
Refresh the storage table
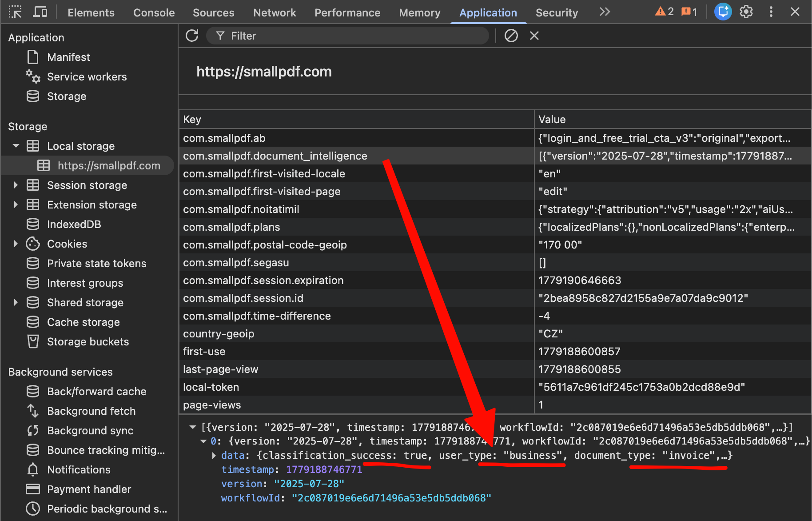(x=192, y=36)
